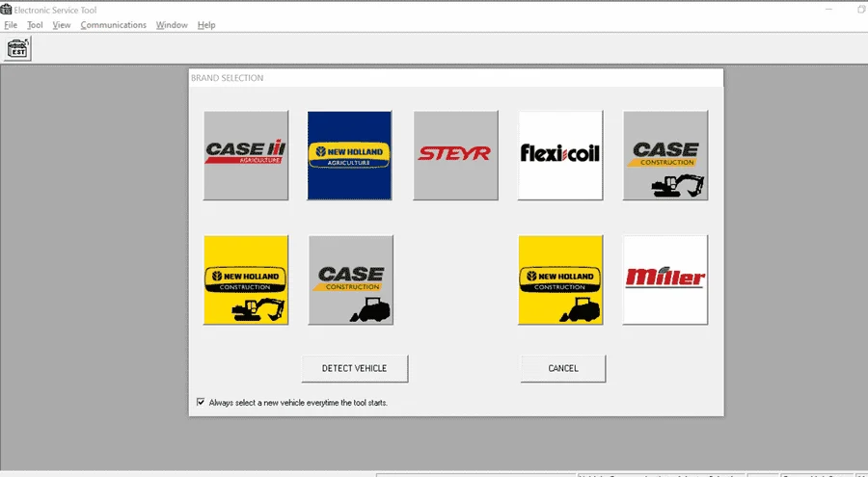
Task: Open the File menu
Action: 11,25
